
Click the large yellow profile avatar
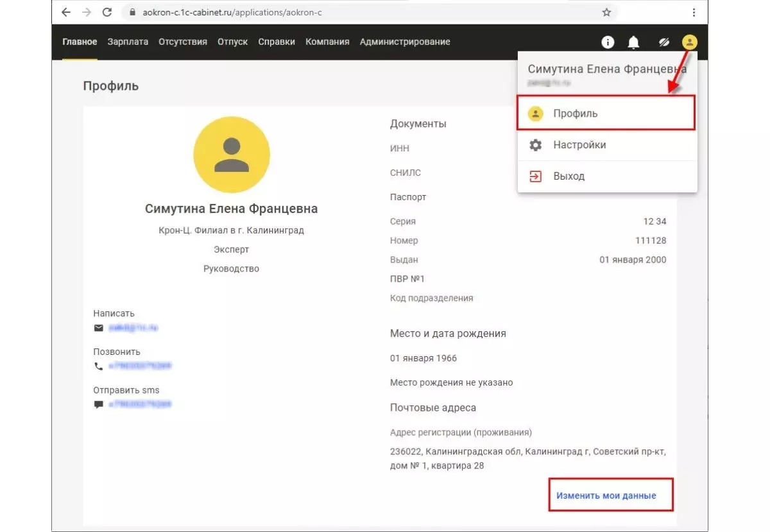coord(231,155)
